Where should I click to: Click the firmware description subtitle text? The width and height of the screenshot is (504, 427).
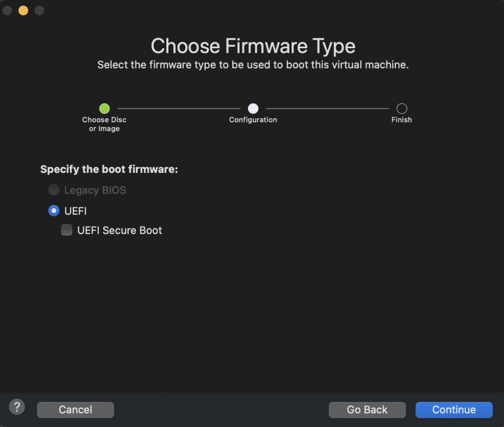coord(252,65)
